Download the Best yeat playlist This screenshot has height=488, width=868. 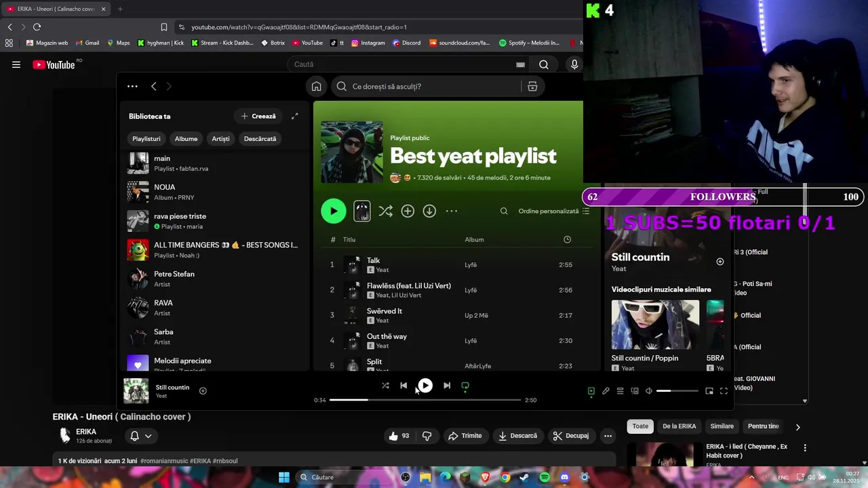tap(429, 211)
